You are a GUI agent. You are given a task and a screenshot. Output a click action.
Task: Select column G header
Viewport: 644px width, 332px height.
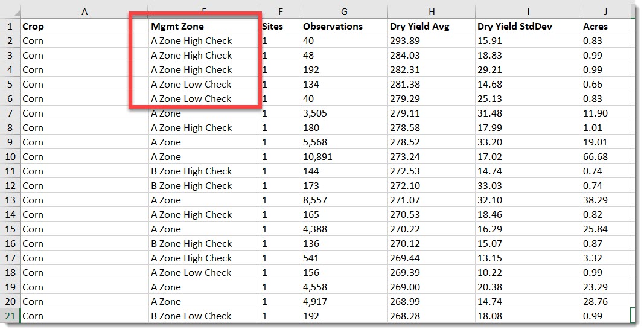[x=343, y=12]
